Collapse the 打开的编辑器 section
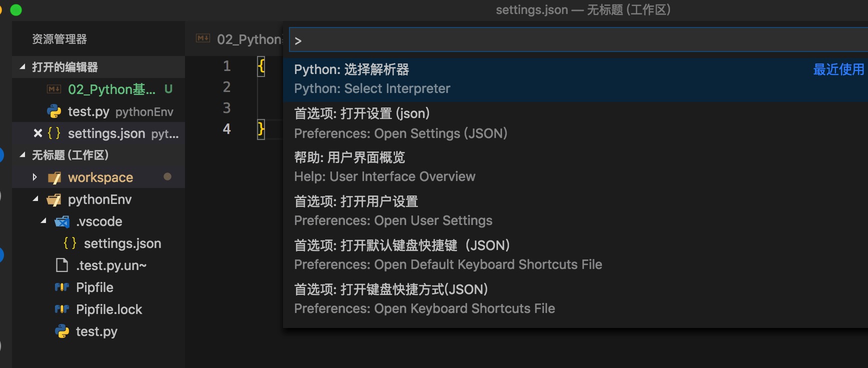The height and width of the screenshot is (368, 868). [x=22, y=67]
